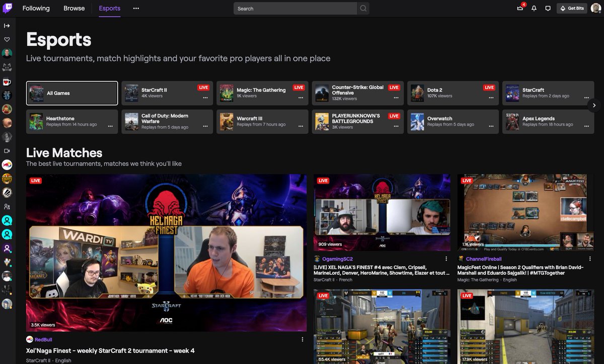Open Magic: The Gathering card options menu
604x364 pixels.
click(300, 98)
